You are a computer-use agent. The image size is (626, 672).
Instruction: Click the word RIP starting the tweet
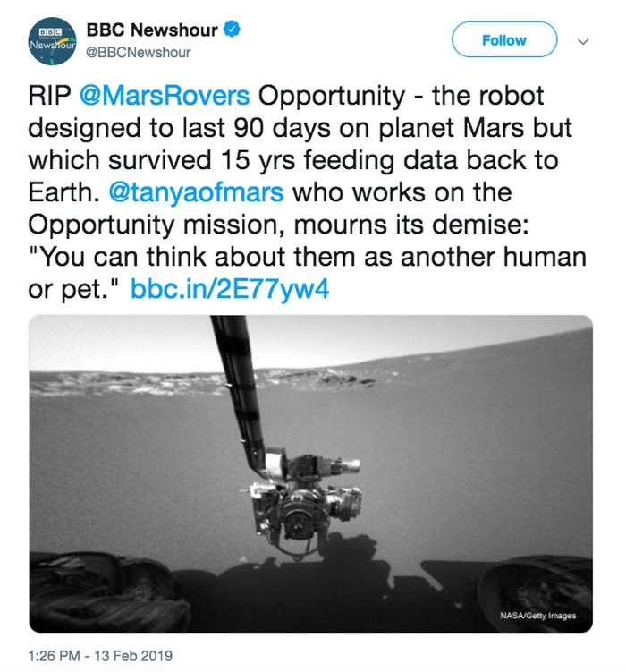[50, 96]
